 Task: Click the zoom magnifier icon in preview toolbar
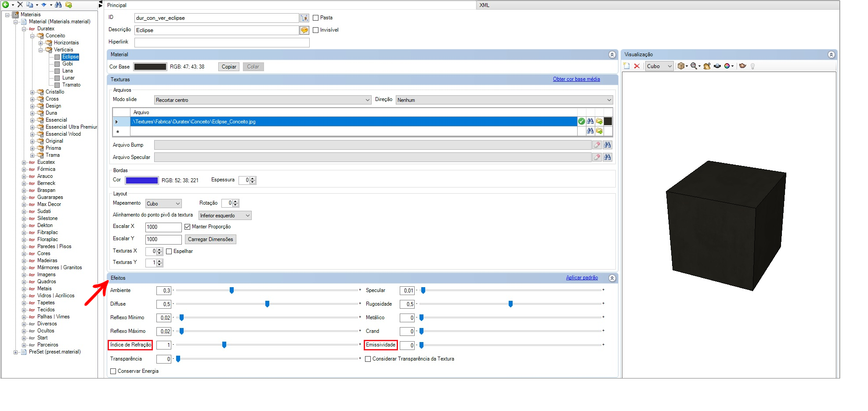coord(694,66)
